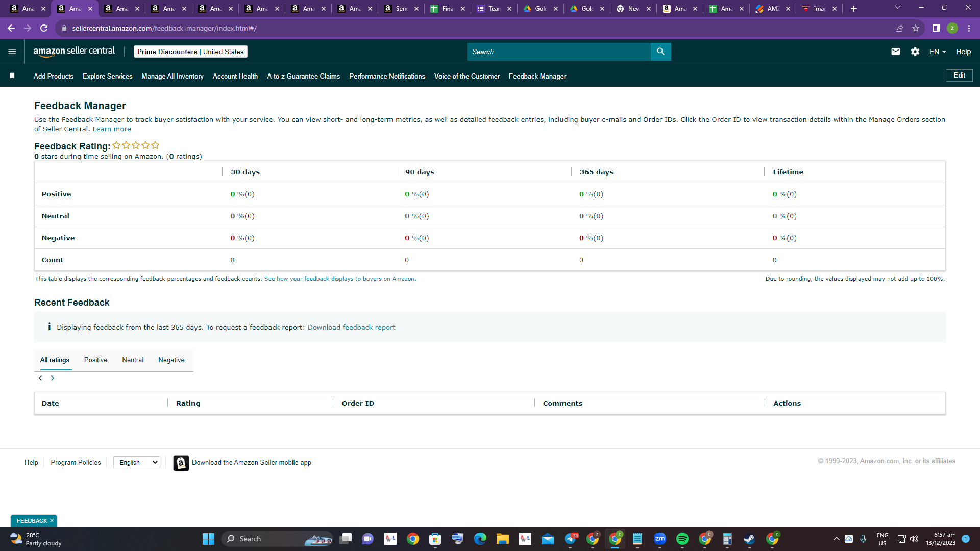Expand the tab search chevron

click(898, 8)
